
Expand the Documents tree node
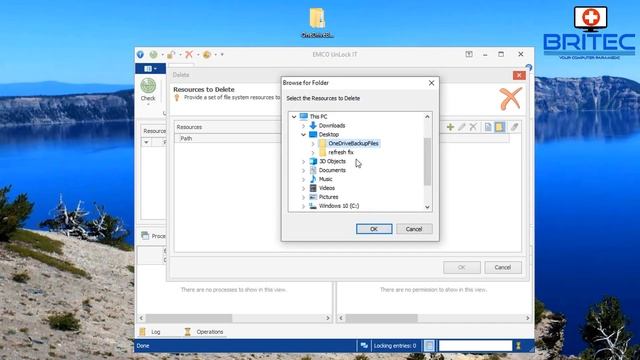coord(303,171)
